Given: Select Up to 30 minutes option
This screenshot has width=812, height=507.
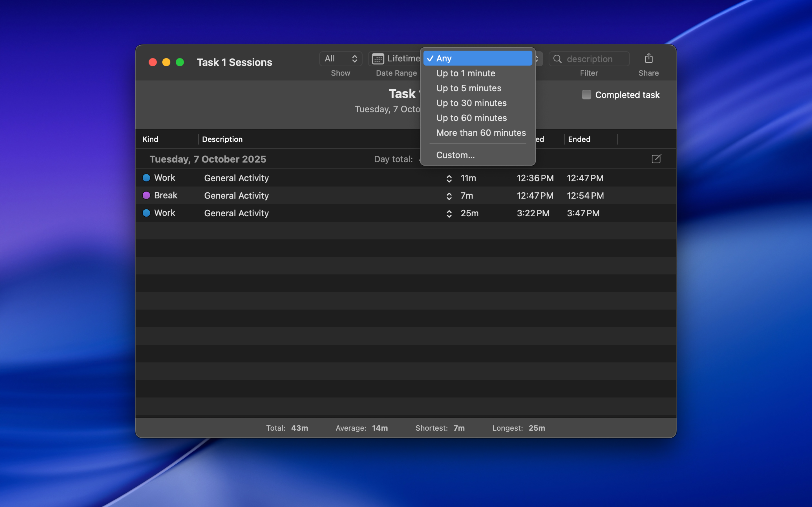Looking at the screenshot, I should pos(471,103).
